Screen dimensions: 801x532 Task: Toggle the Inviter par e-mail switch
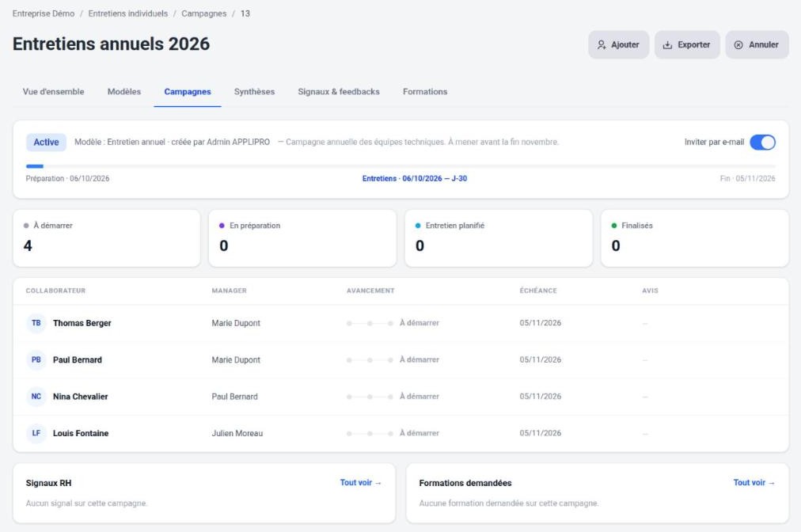[x=762, y=142]
